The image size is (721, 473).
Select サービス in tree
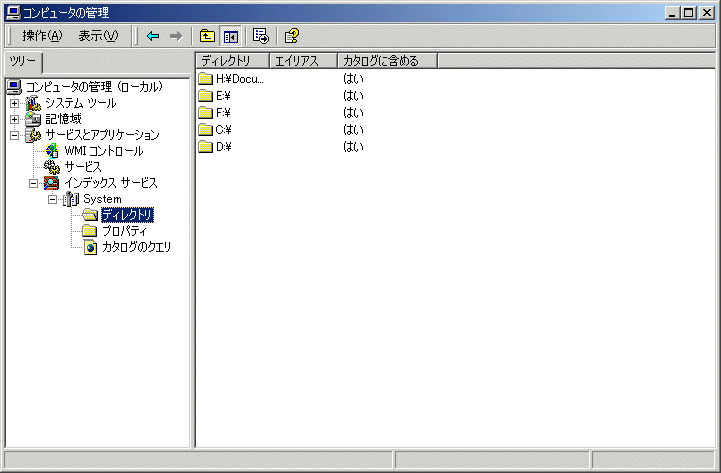coord(83,167)
